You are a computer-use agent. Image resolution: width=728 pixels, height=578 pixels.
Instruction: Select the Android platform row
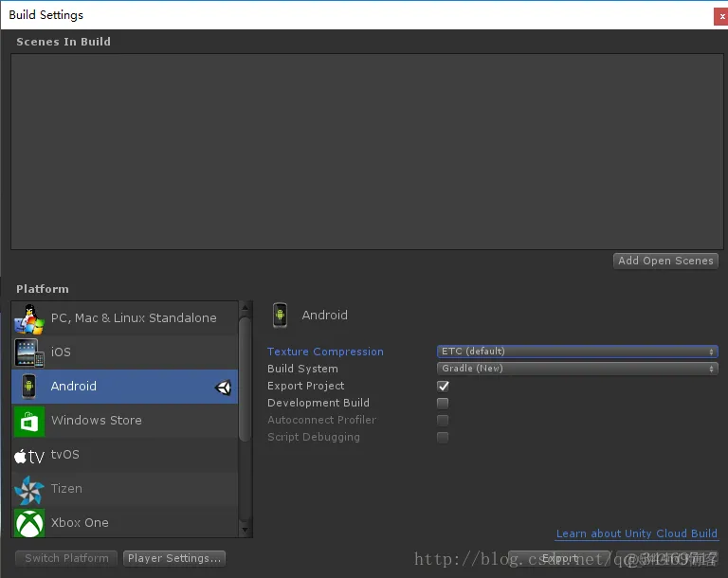(125, 387)
